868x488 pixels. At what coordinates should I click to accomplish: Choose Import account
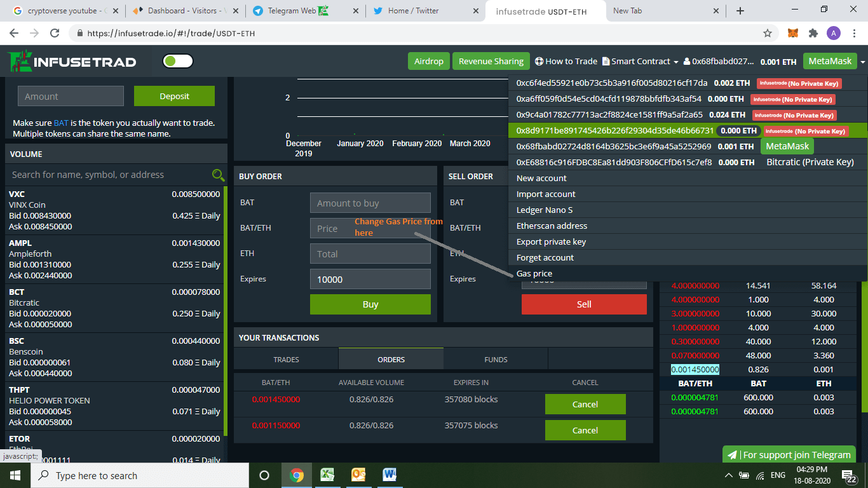(688, 194)
